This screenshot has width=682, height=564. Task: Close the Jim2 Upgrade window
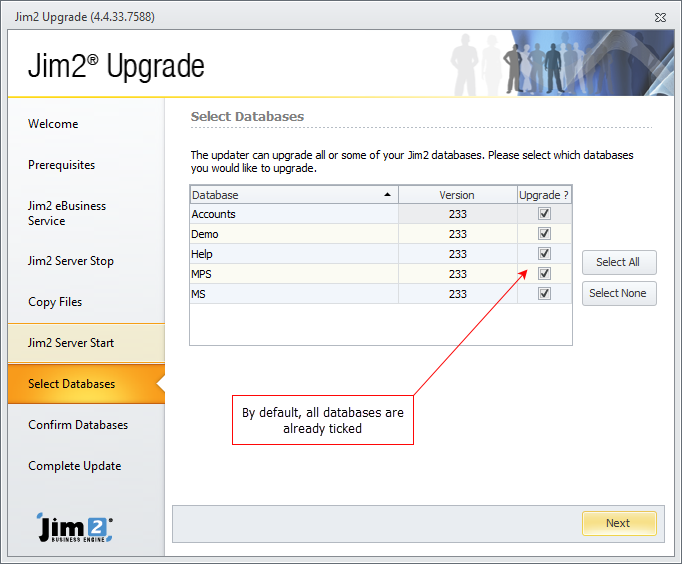click(x=660, y=17)
